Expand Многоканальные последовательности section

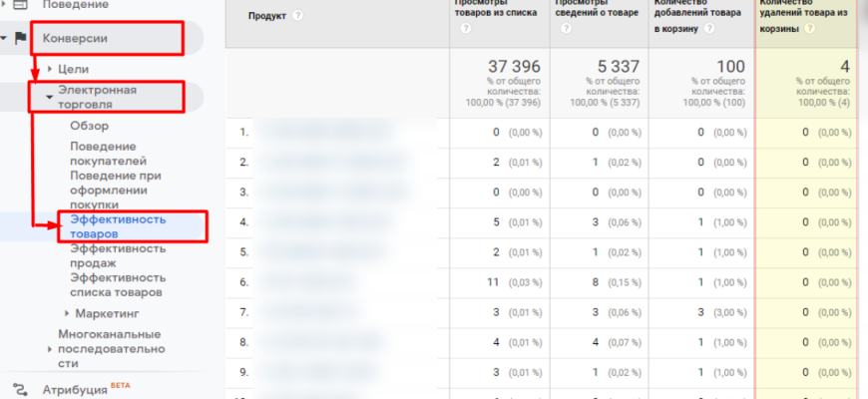click(50, 349)
